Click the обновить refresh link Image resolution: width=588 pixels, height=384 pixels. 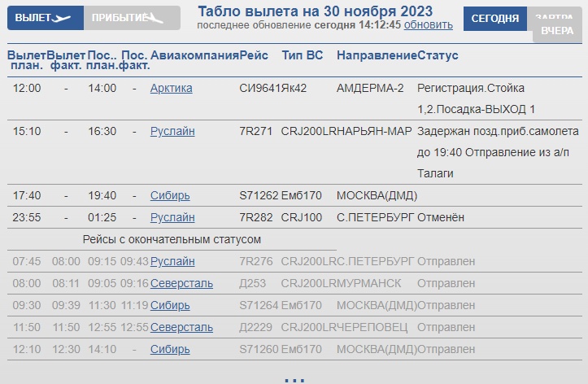[x=428, y=24]
